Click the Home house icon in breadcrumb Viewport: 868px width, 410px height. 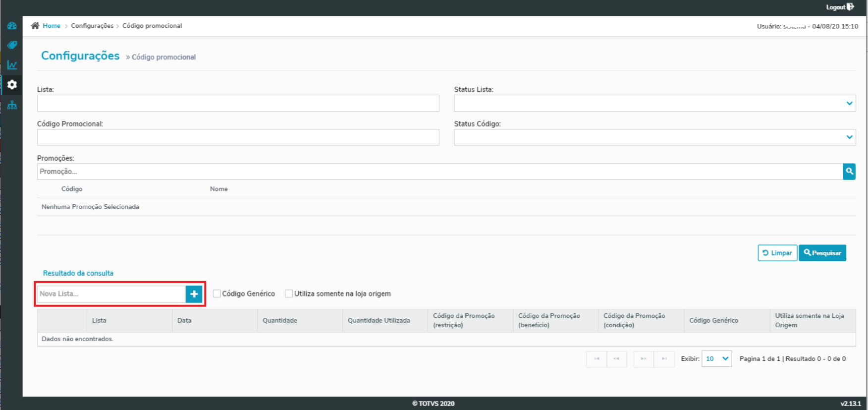35,26
